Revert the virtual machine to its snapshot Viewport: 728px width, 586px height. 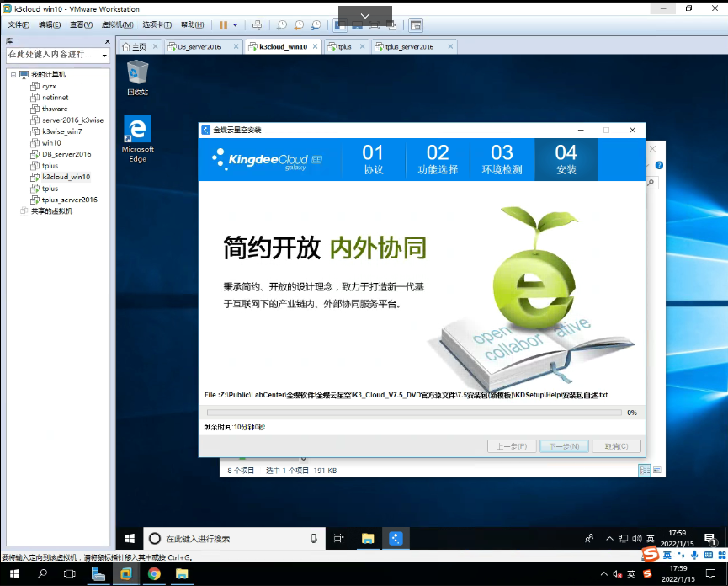[299, 25]
